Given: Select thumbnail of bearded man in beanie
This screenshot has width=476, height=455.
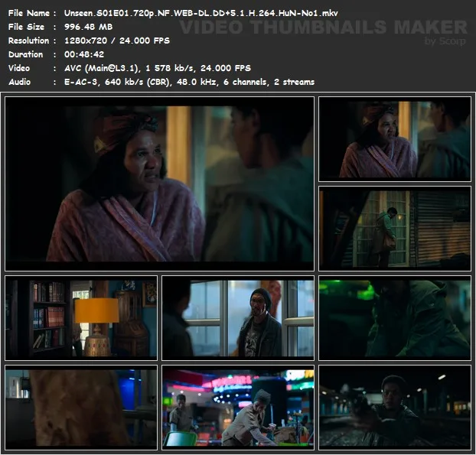Looking at the screenshot, I should pos(238,318).
